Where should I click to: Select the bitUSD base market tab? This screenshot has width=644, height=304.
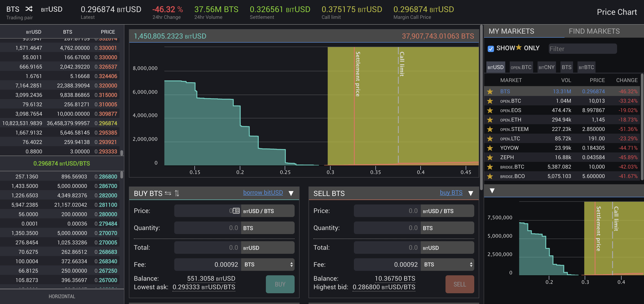coord(496,67)
